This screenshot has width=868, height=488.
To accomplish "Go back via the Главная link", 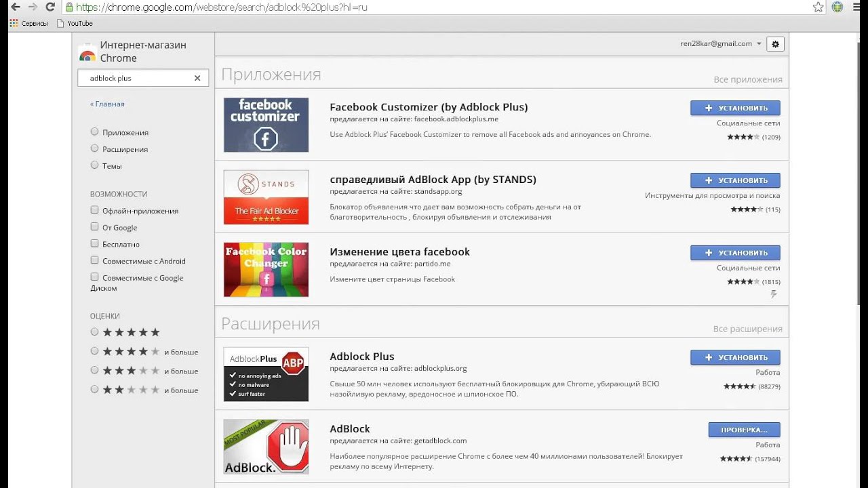I will (107, 104).
